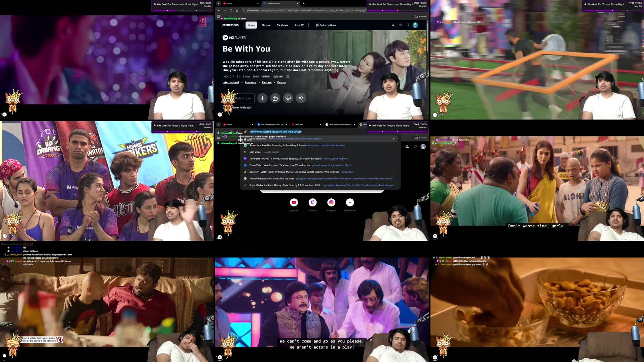Screen dimensions: 644x362
Task: Close Netflix tab in the sonyliv window
Action: (320, 125)
